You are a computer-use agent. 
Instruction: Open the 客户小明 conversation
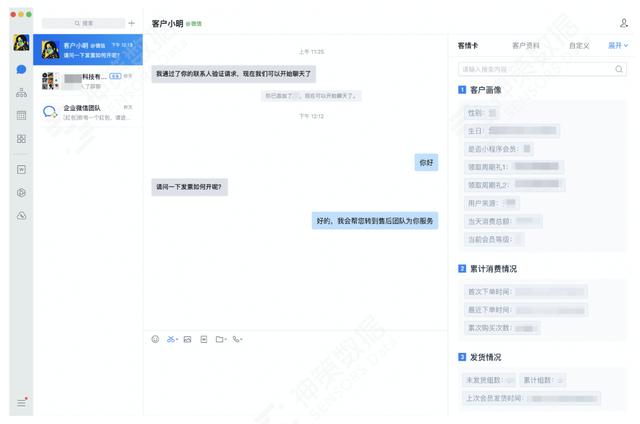tap(88, 50)
